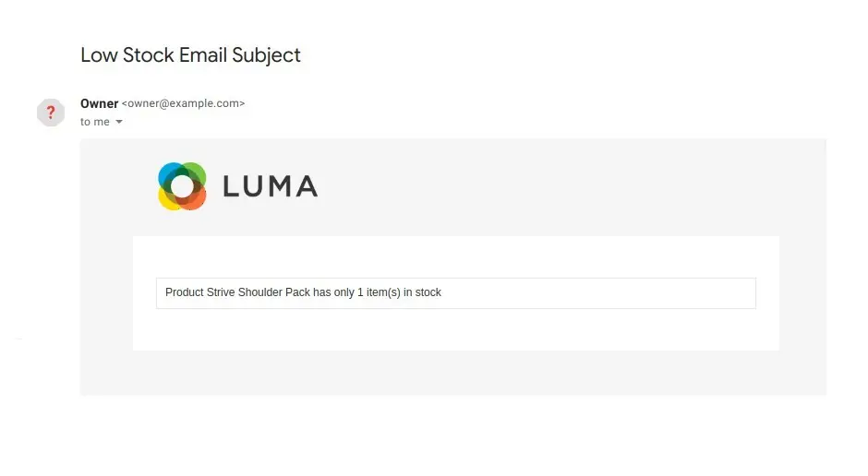Click the letter "L" of LUMA wordmark
Screen dimensions: 868x476
pyautogui.click(x=230, y=186)
